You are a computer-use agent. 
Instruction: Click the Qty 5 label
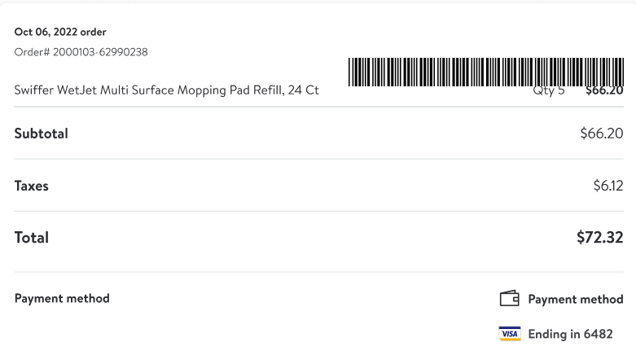pyautogui.click(x=548, y=91)
